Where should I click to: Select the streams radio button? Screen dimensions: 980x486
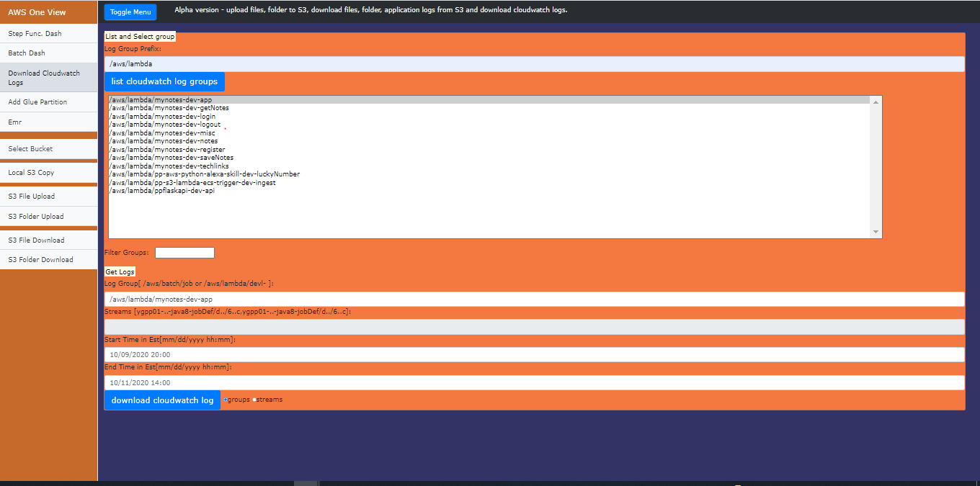tap(254, 399)
